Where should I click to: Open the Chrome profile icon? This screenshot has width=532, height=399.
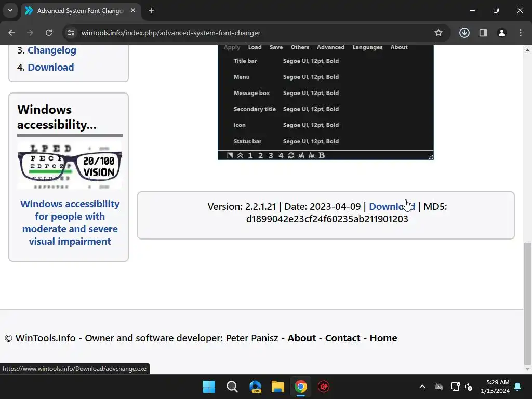(502, 33)
